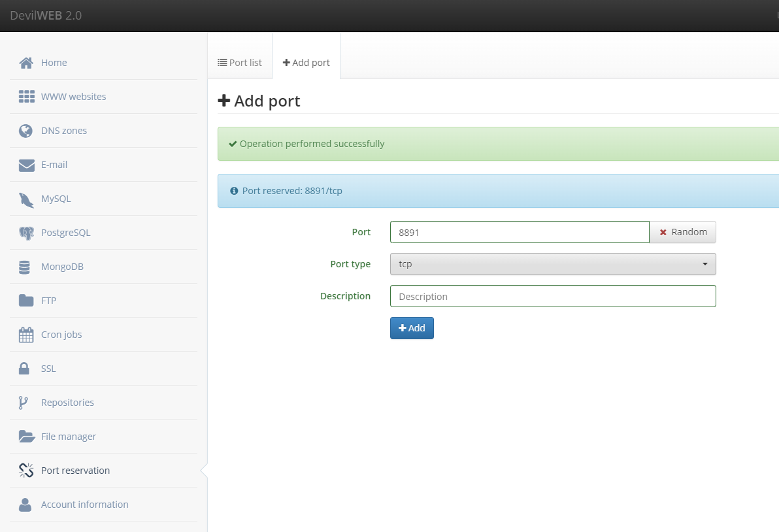The height and width of the screenshot is (532, 779).
Task: Open the Account information link
Action: tap(85, 504)
